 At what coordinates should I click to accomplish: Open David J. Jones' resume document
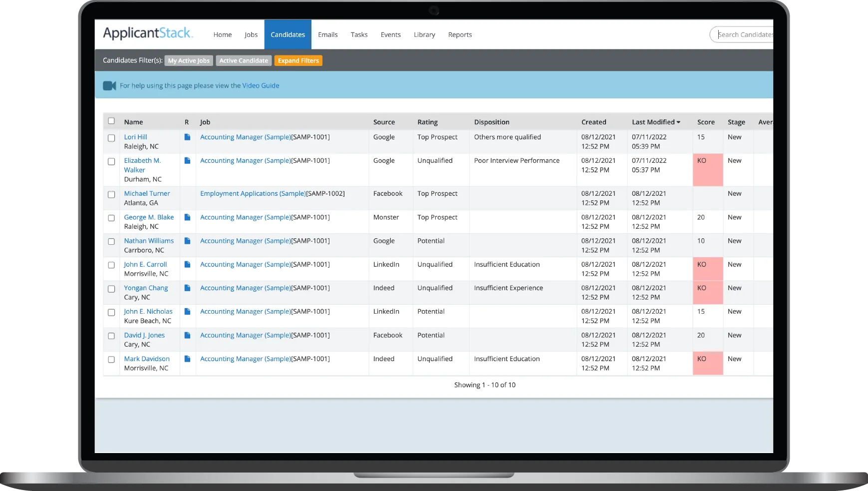pos(187,335)
